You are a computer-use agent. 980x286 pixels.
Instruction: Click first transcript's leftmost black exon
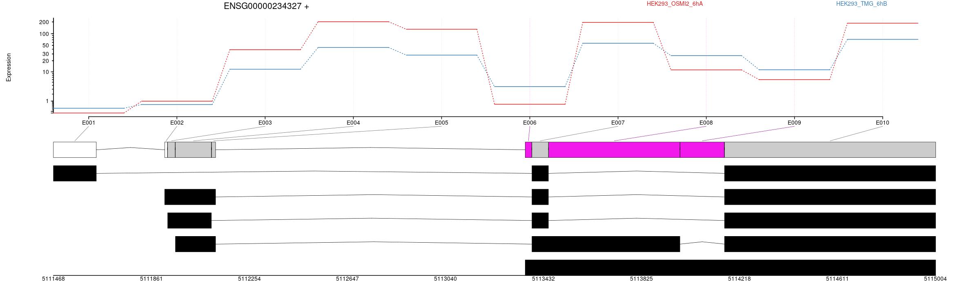pos(75,173)
